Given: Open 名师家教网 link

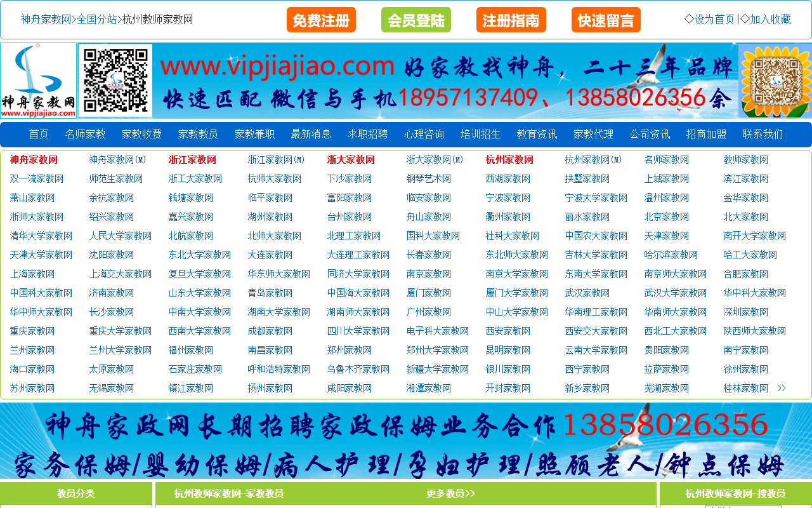Looking at the screenshot, I should click(667, 159).
